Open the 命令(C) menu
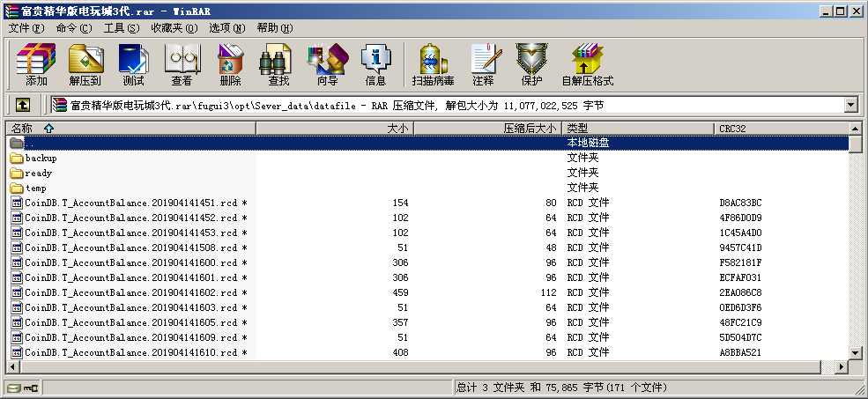Image resolution: width=868 pixels, height=399 pixels. (x=74, y=28)
